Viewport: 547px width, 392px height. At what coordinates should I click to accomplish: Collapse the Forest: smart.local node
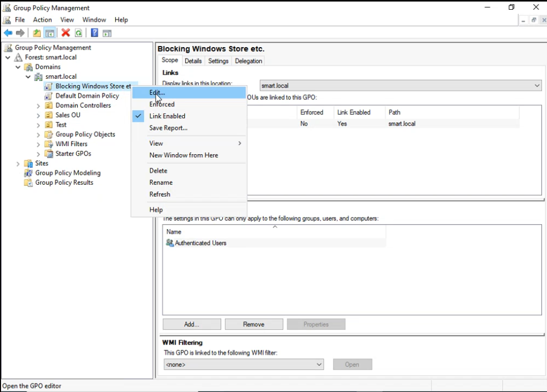(8, 57)
